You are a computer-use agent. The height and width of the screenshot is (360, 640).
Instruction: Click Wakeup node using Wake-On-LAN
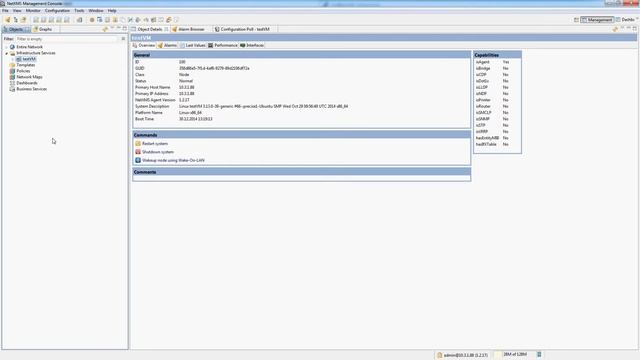tap(173, 160)
